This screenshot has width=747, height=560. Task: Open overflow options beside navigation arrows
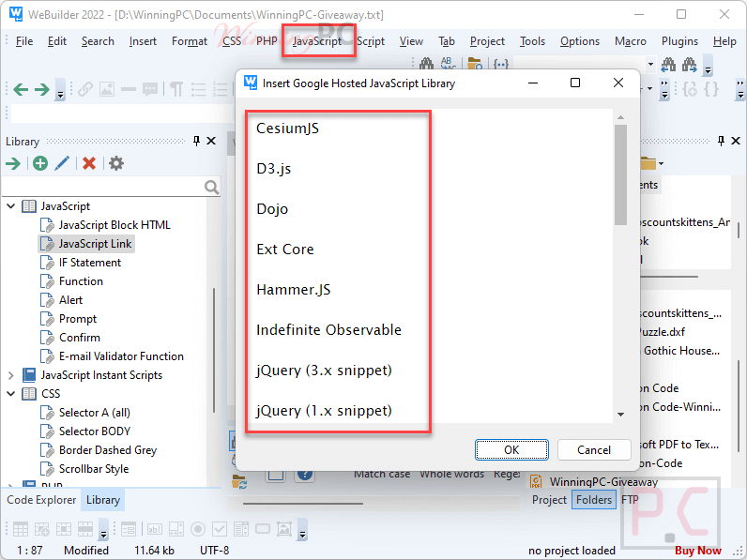[60, 90]
